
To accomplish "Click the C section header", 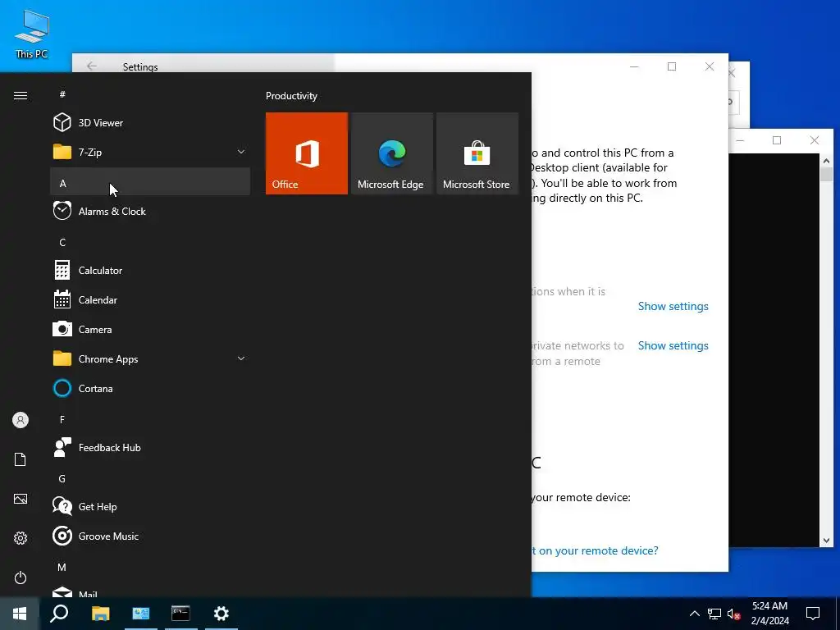I will click(150, 242).
